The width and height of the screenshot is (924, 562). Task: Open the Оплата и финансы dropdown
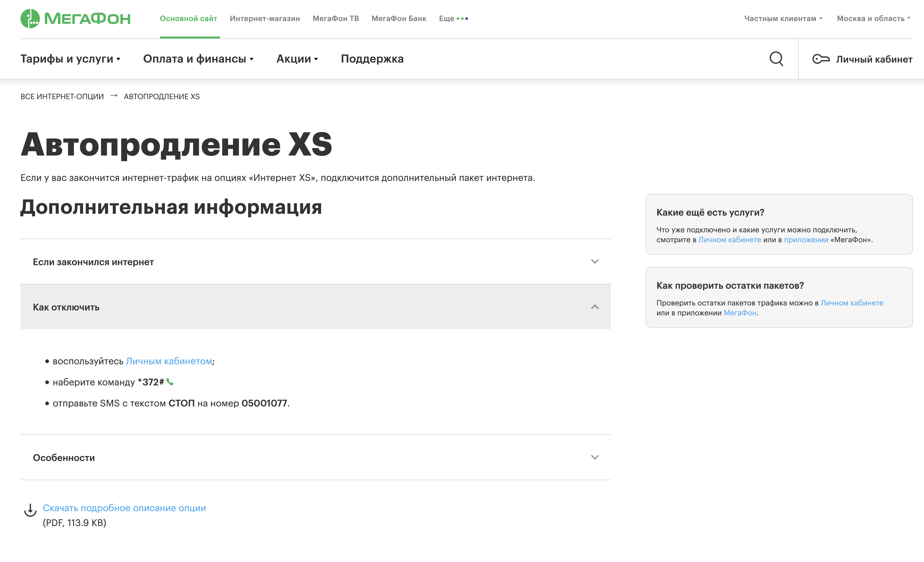tap(198, 59)
